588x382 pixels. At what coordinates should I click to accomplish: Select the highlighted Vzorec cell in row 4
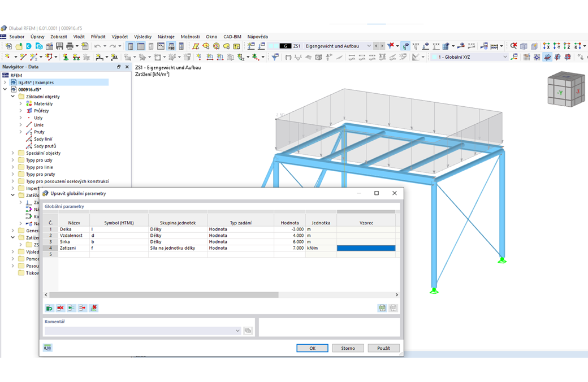pos(366,248)
